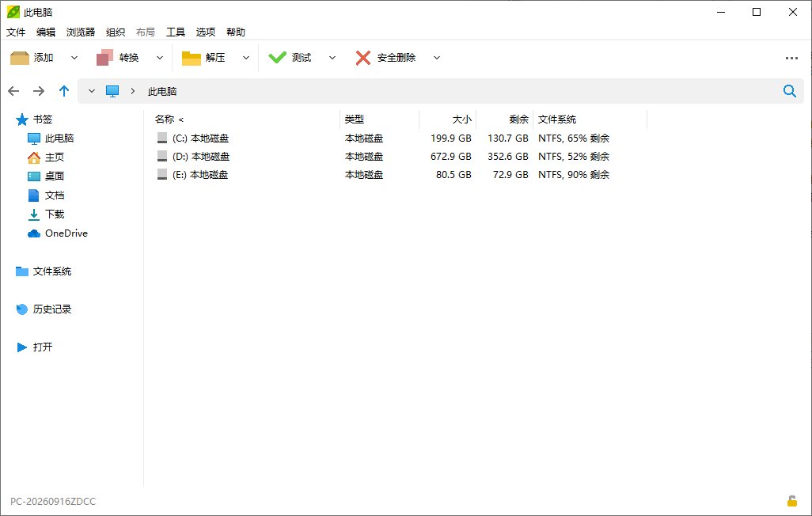Select 历史记录 in the sidebar
Screen dimensions: 812x516
(44, 309)
